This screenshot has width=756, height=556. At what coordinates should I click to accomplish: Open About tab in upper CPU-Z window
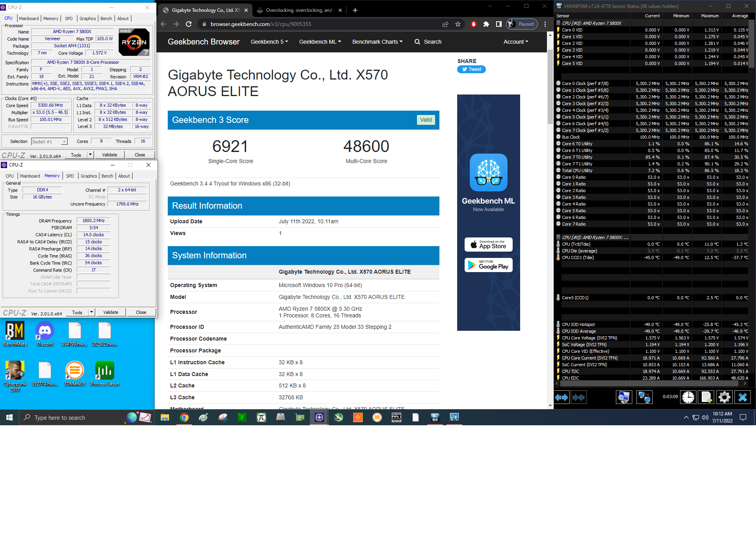click(x=123, y=19)
